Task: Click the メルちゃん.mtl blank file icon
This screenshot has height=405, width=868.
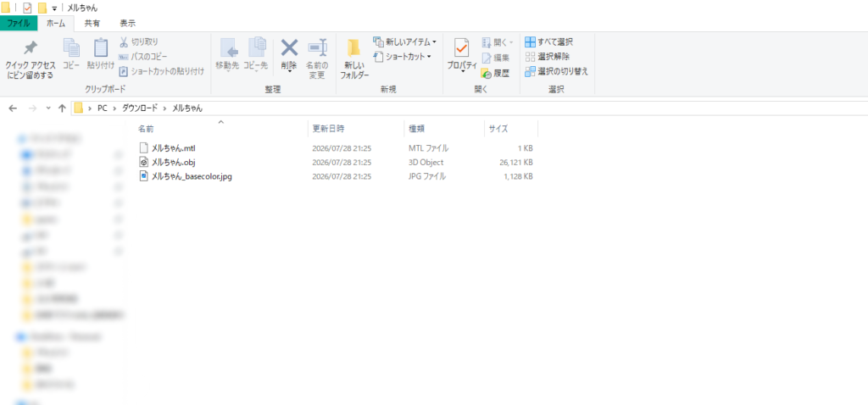Action: point(143,148)
